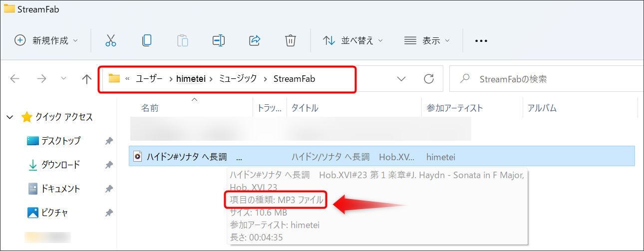Go back with the left arrow
Screen dimensions: 644x251
tap(15, 79)
